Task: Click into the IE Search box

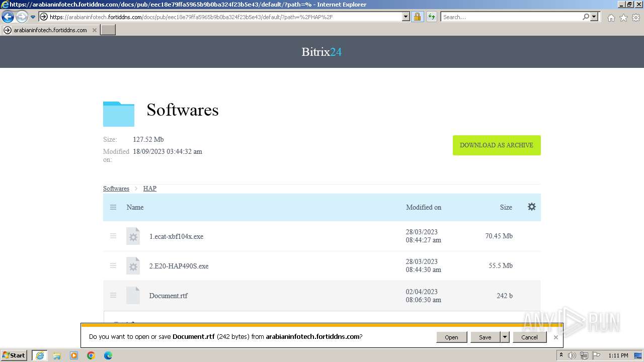Action: pos(511,17)
